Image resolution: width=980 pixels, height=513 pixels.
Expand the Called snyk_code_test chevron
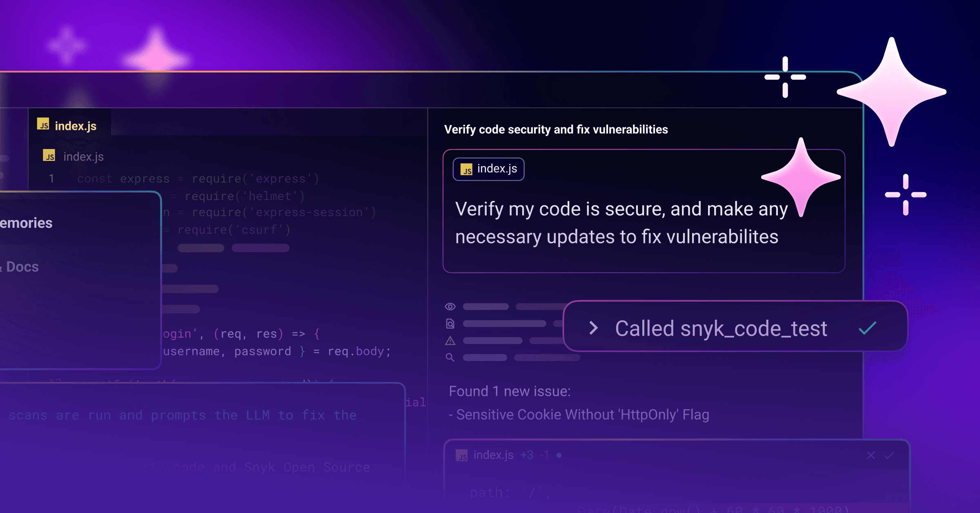[594, 328]
